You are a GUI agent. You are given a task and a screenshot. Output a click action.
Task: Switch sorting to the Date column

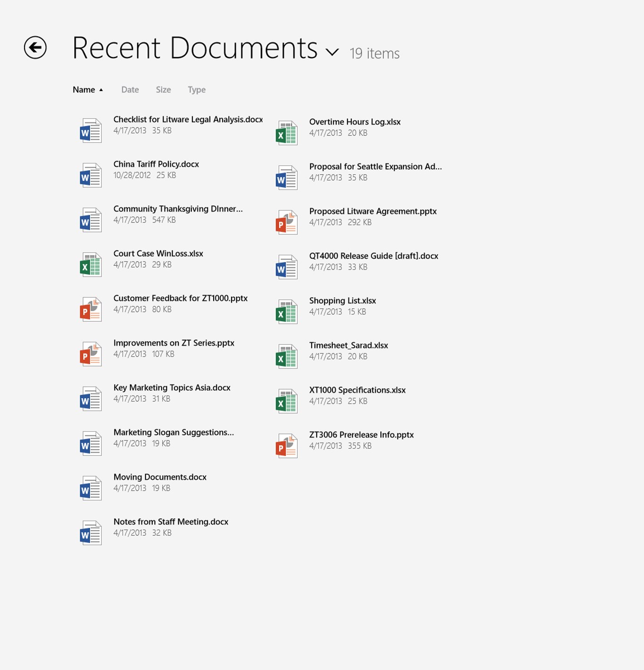pos(130,89)
